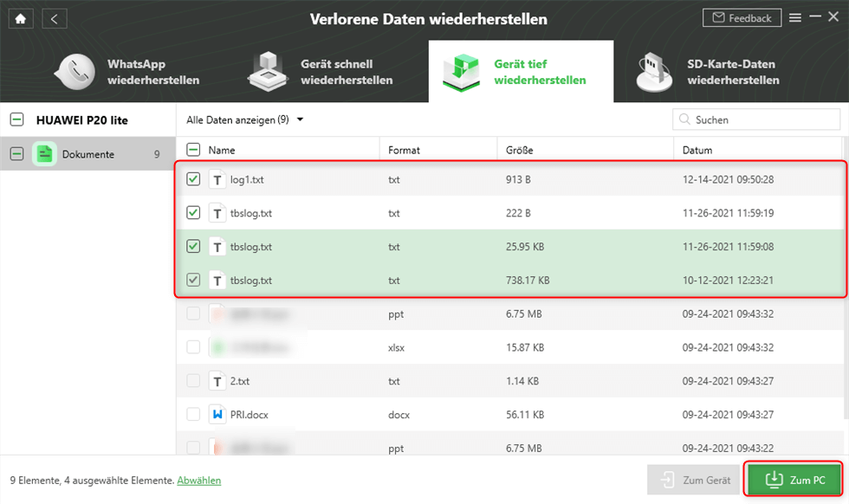Image resolution: width=849 pixels, height=504 pixels.
Task: Click the quick device recovery icon
Action: tap(268, 71)
